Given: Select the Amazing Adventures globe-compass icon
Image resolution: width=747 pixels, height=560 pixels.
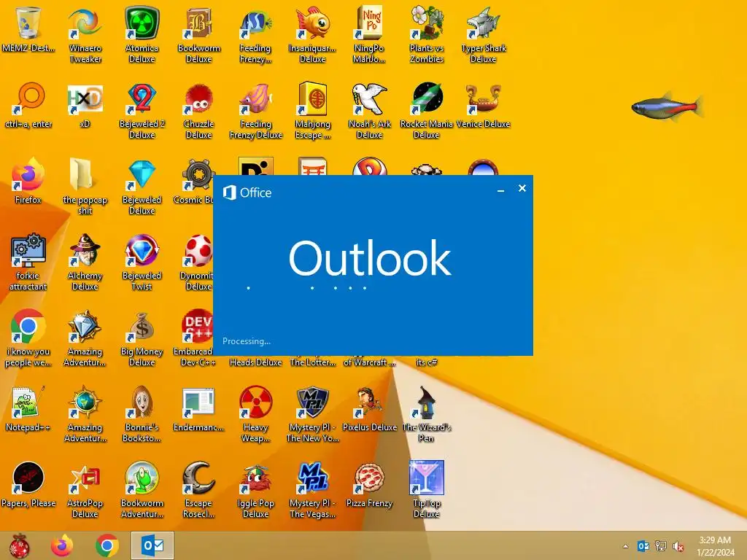Looking at the screenshot, I should (85, 402).
